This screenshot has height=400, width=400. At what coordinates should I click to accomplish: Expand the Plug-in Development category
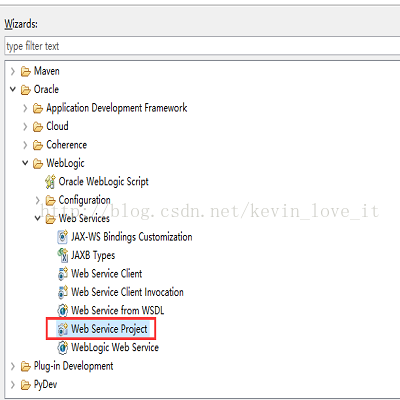pos(13,366)
